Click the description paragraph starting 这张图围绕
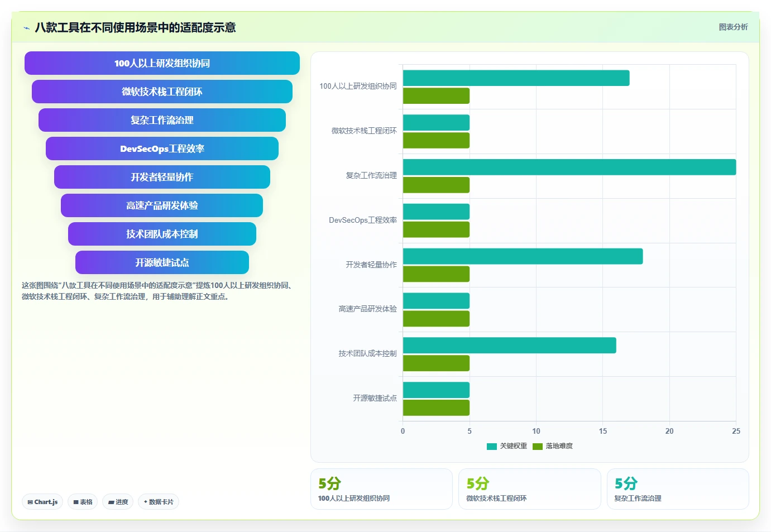771x532 pixels. [159, 291]
